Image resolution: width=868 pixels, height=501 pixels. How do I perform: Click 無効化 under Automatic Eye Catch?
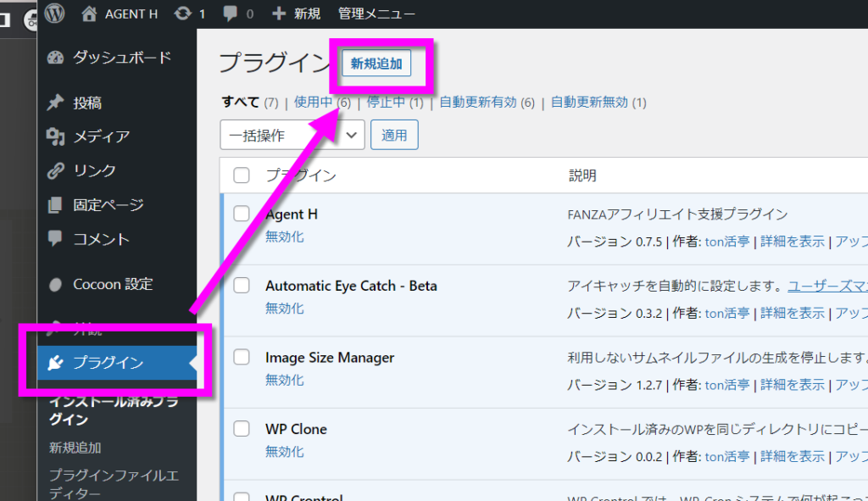[x=285, y=309]
